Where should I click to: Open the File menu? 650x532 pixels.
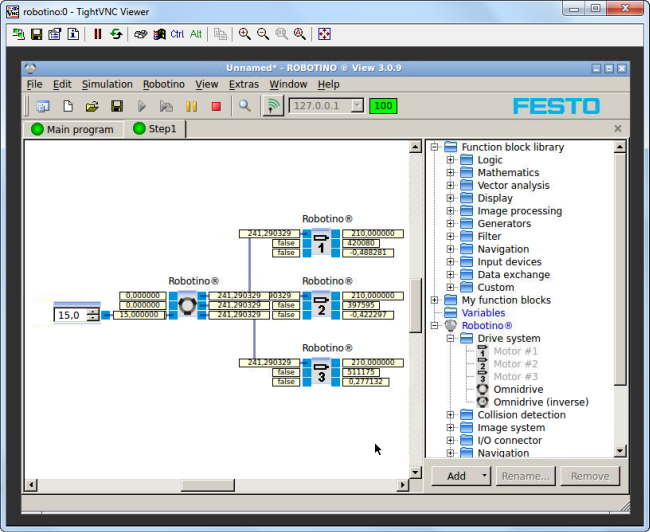(34, 84)
